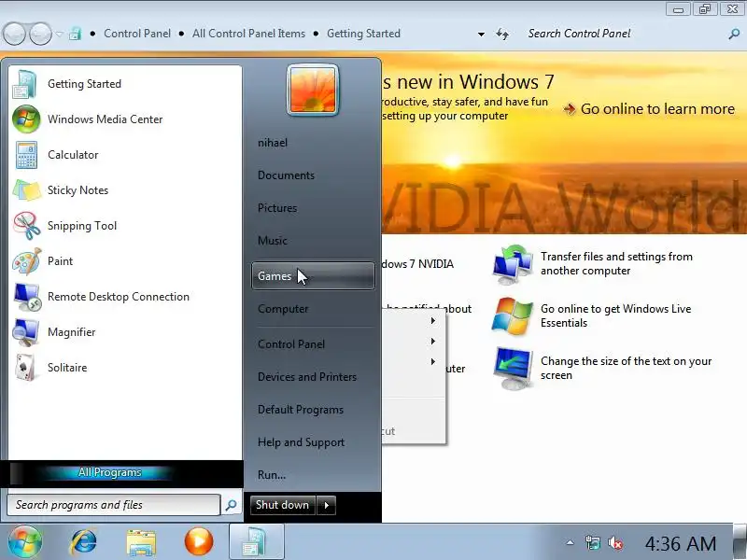Click the network icon in system tray
The height and width of the screenshot is (560, 747).
tap(593, 543)
